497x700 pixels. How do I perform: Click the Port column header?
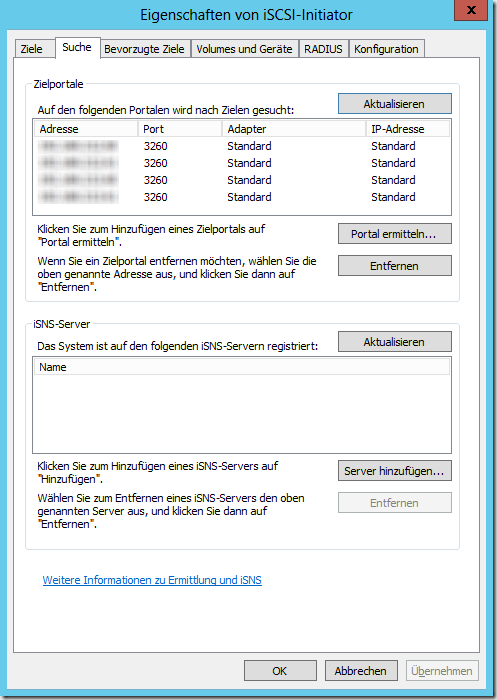pyautogui.click(x=180, y=129)
